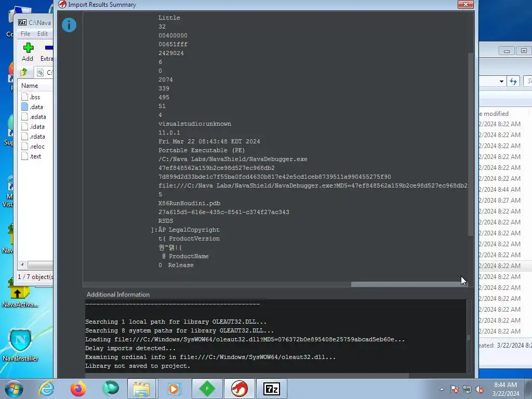Click 'Delay imports detected...' log line
This screenshot has height=399, width=532.
click(x=130, y=348)
